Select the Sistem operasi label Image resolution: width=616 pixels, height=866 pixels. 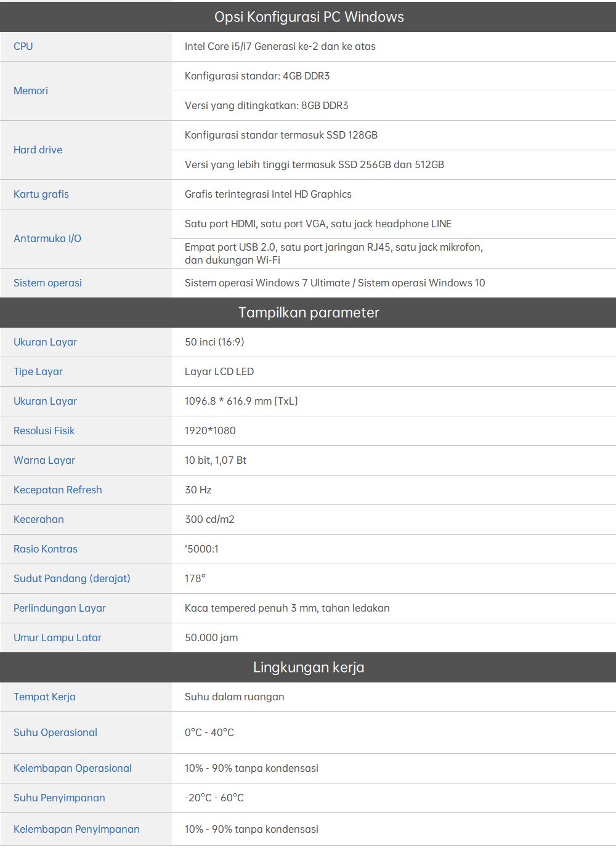pyautogui.click(x=47, y=283)
